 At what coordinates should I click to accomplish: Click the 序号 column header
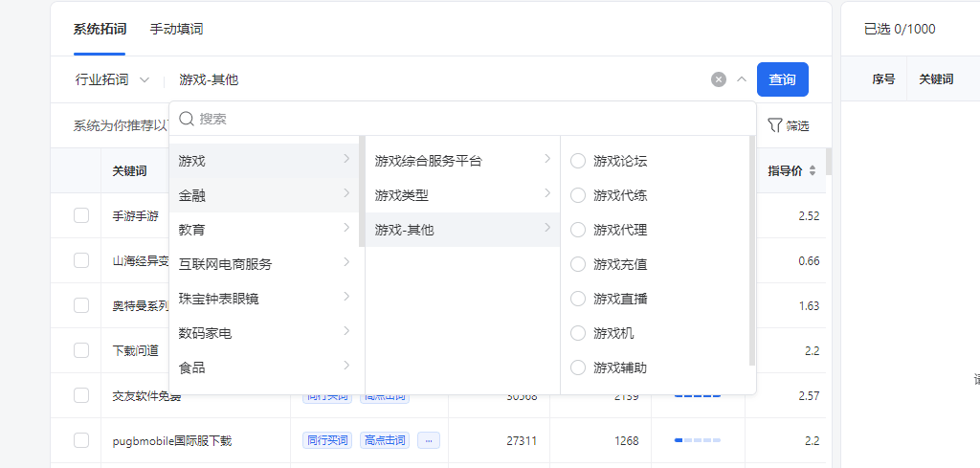coord(883,79)
